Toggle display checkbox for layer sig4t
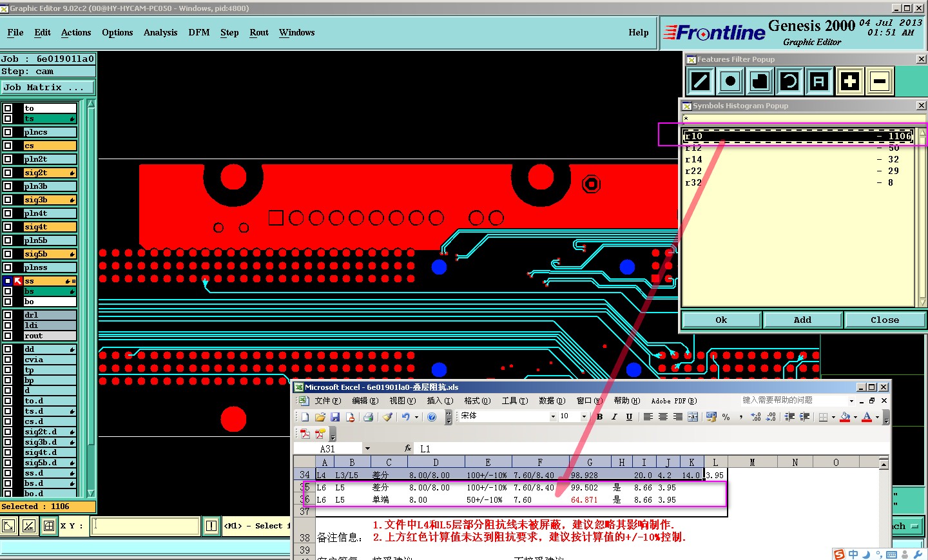 (8, 227)
